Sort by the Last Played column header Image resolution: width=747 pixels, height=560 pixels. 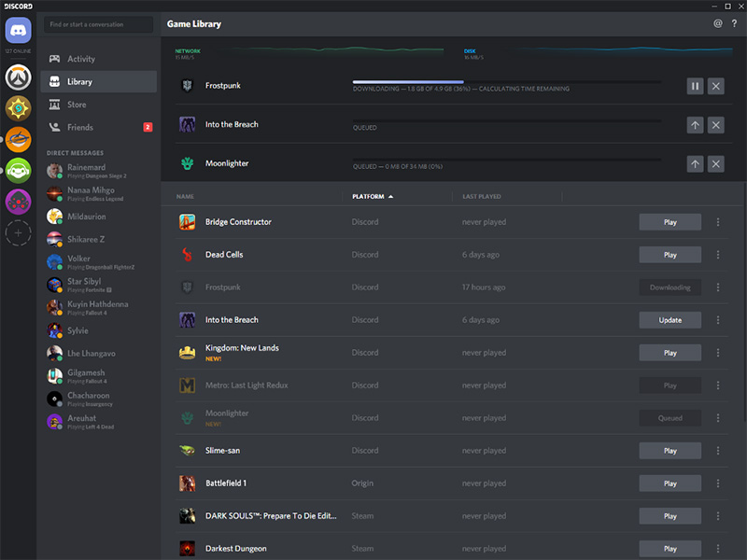coord(481,196)
